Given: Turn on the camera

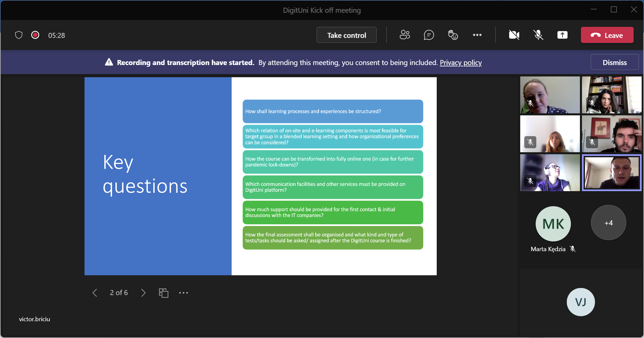Looking at the screenshot, I should pyautogui.click(x=514, y=35).
